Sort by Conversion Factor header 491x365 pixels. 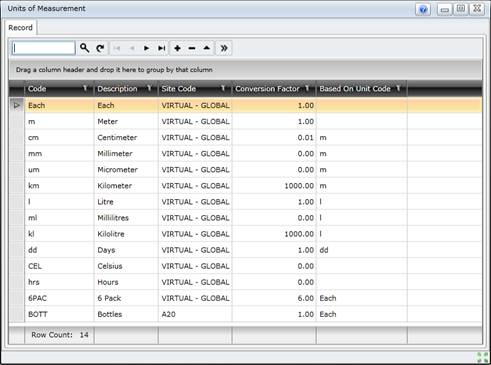267,89
